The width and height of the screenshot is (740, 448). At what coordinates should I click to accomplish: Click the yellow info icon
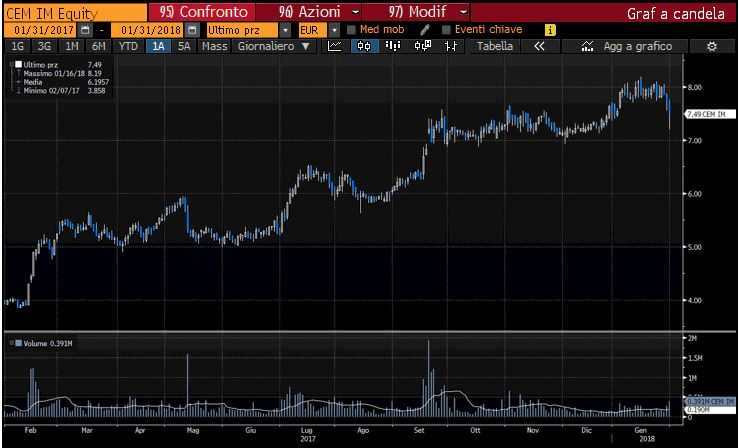(x=550, y=30)
